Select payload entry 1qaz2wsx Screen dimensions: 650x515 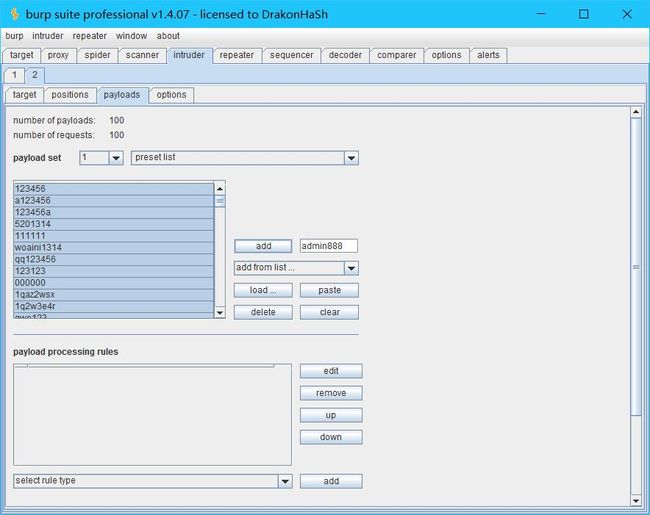click(x=114, y=295)
